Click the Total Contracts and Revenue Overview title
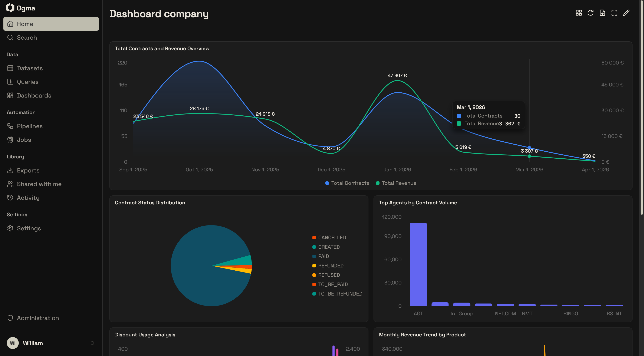The height and width of the screenshot is (356, 644). tap(162, 49)
